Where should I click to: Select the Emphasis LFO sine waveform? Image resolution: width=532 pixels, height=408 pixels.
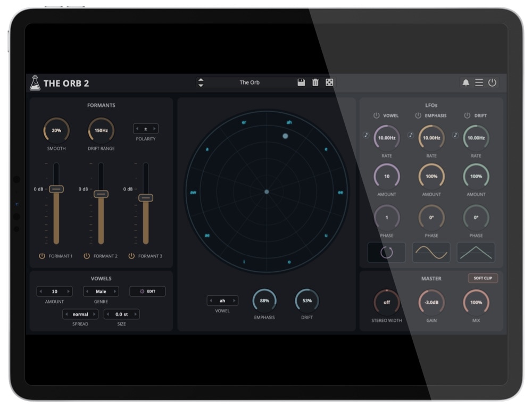[431, 252]
